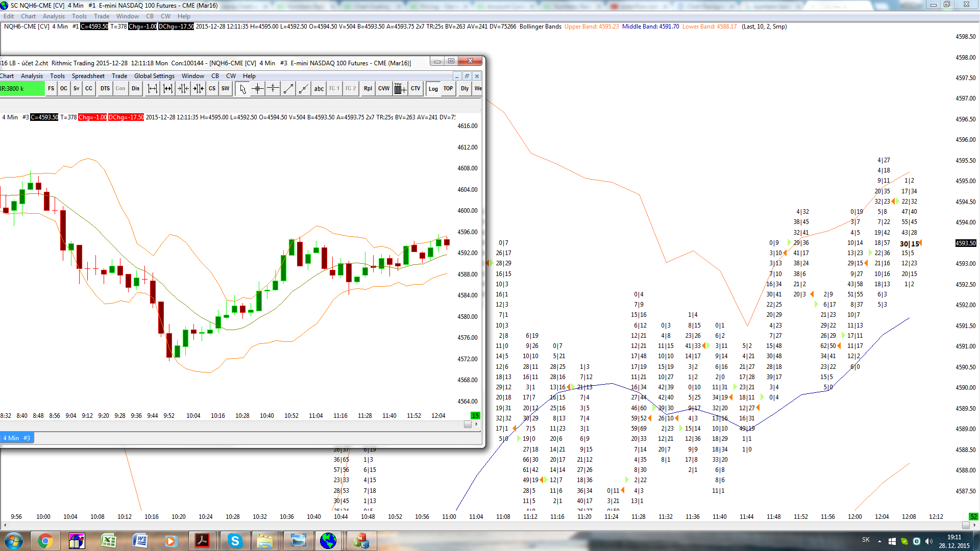Open the Analysis dropdown in main menu
This screenshot has width=980, height=551.
pos(54,16)
